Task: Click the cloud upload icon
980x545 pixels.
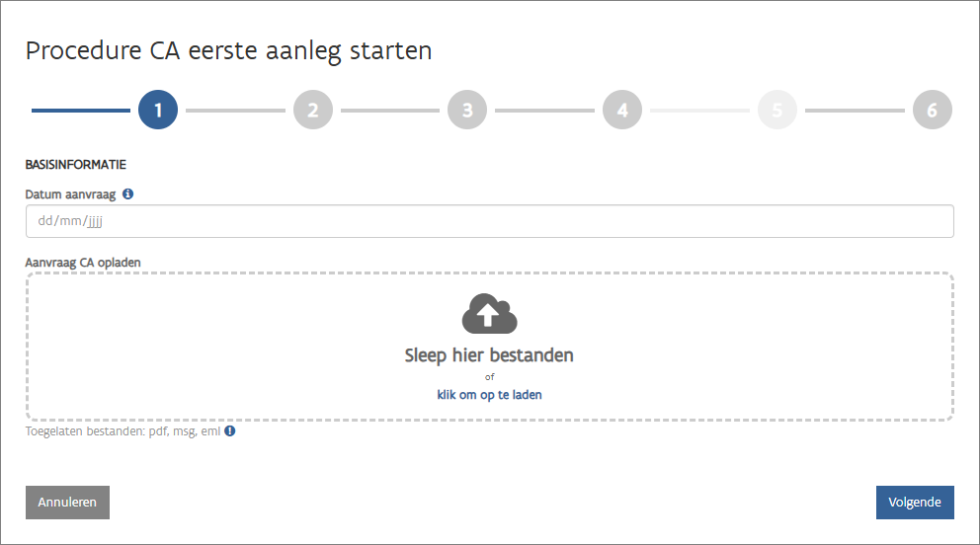Action: [x=490, y=313]
